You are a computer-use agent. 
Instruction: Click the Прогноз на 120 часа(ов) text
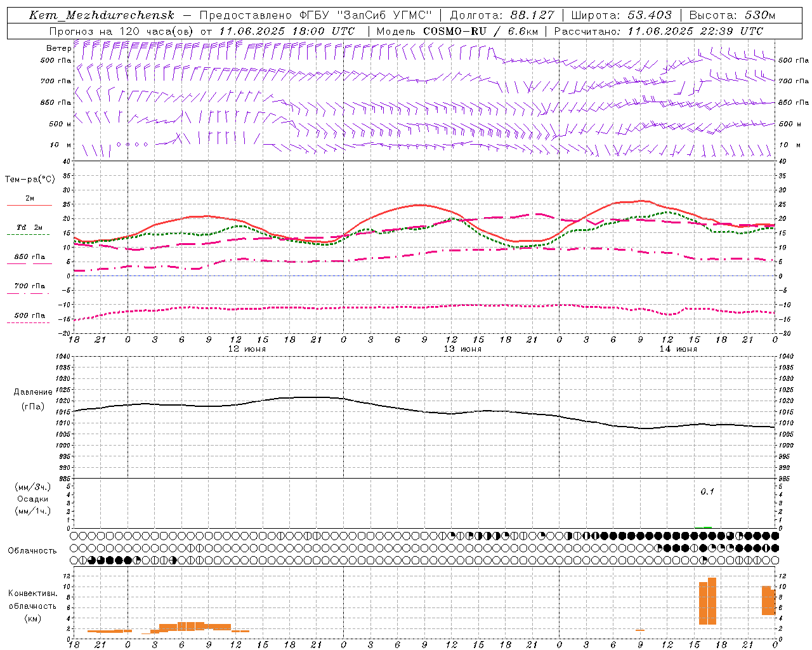pyautogui.click(x=122, y=31)
